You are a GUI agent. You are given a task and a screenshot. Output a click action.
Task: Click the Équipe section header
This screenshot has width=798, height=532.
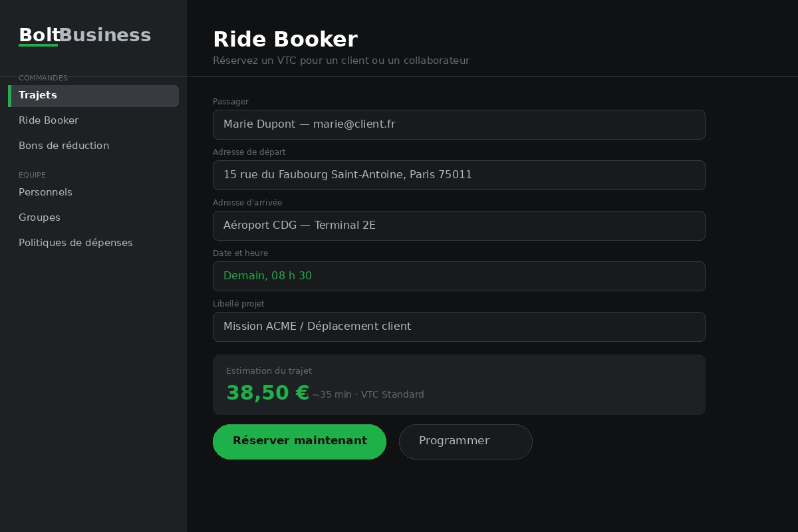[x=32, y=175]
